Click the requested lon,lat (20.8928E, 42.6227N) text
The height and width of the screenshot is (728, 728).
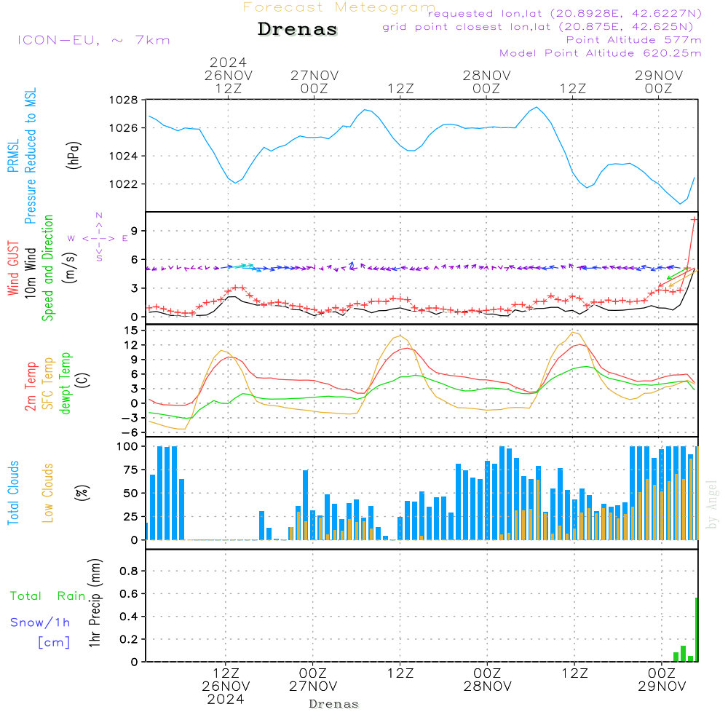click(565, 13)
